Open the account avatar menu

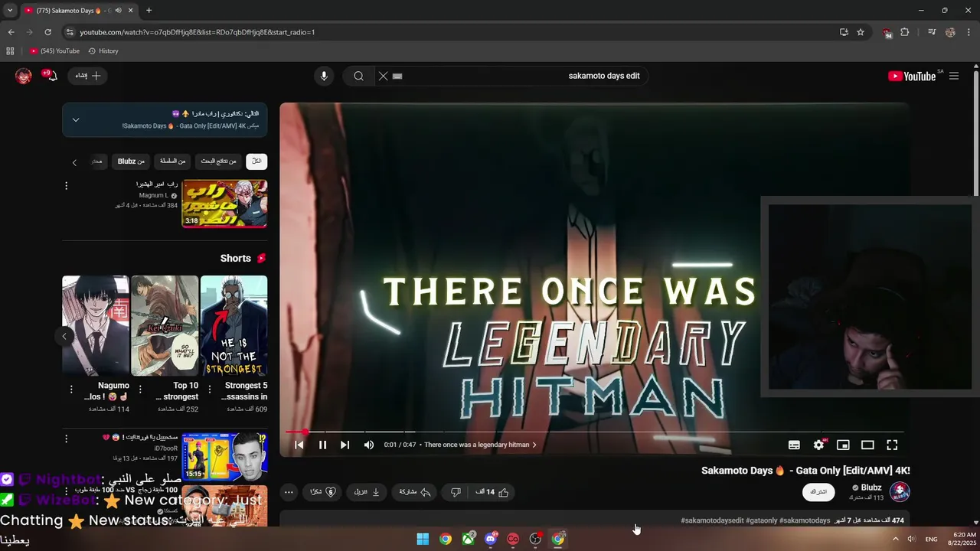[x=24, y=76]
